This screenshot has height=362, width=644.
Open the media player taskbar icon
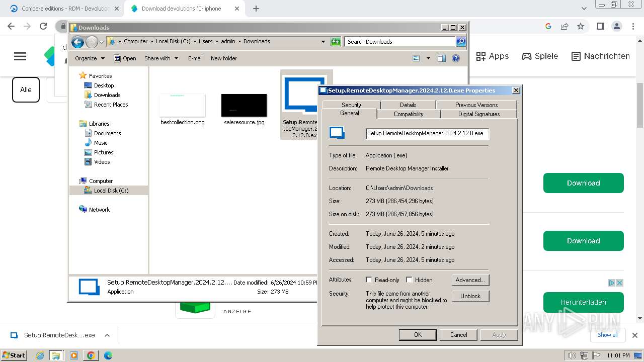click(x=74, y=355)
